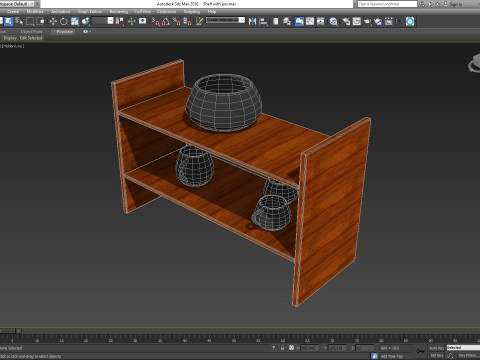This screenshot has width=480, height=360.
Task: Open the Animation menu
Action: click(x=61, y=12)
